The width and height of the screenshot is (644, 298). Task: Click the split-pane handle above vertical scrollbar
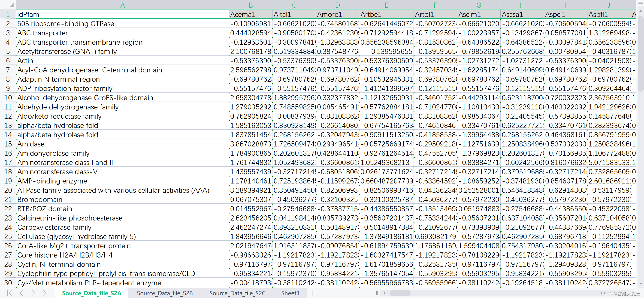coord(640,3)
